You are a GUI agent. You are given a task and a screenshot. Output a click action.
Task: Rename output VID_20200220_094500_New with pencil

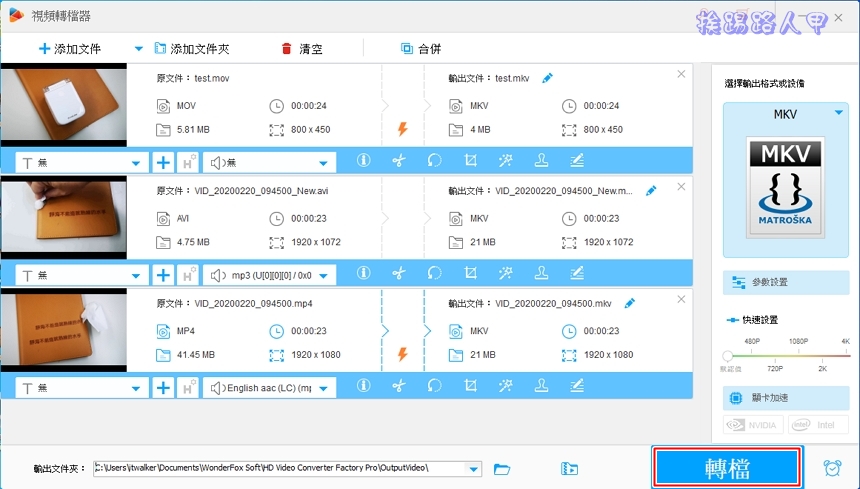coord(651,191)
